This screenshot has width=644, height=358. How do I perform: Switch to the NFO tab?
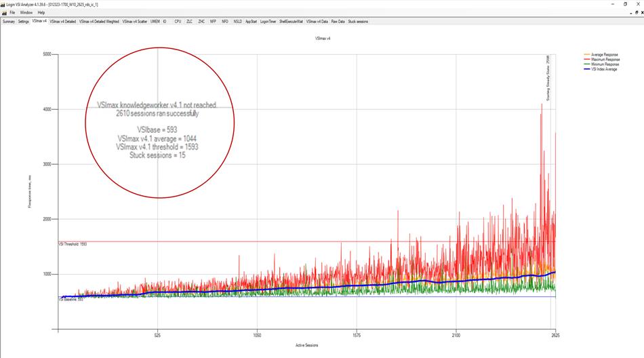(224, 22)
